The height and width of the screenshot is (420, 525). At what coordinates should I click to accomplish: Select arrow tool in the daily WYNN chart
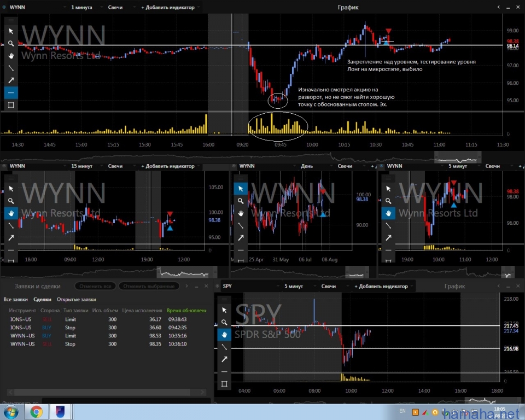[241, 238]
